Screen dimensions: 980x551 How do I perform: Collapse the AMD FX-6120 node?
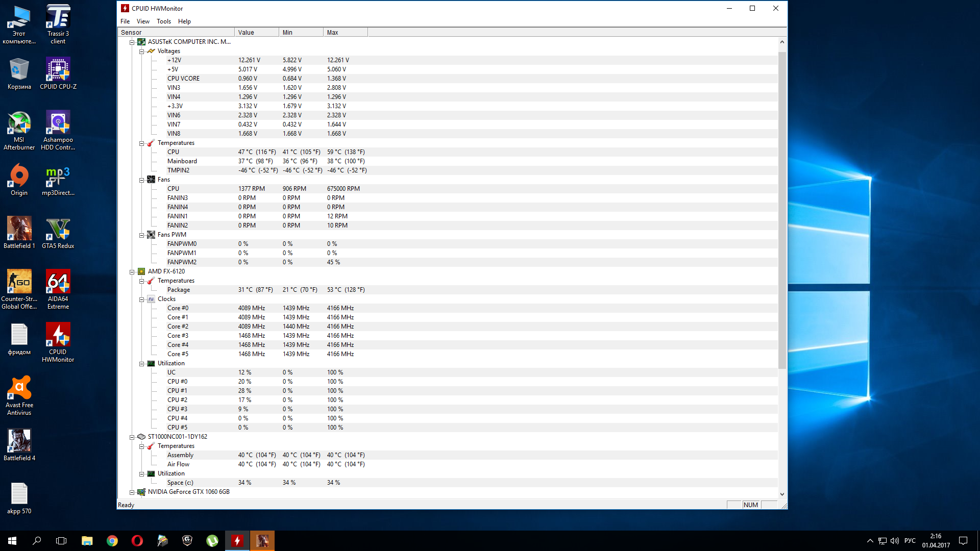click(132, 272)
